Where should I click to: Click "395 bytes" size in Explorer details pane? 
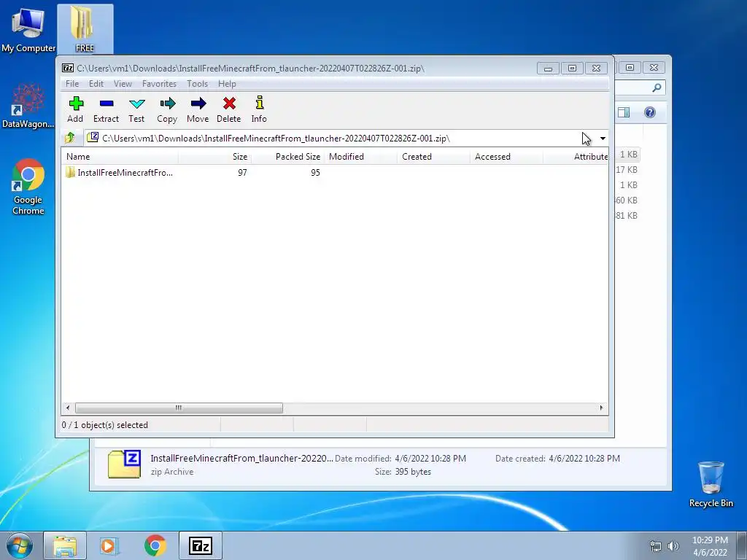coord(413,472)
